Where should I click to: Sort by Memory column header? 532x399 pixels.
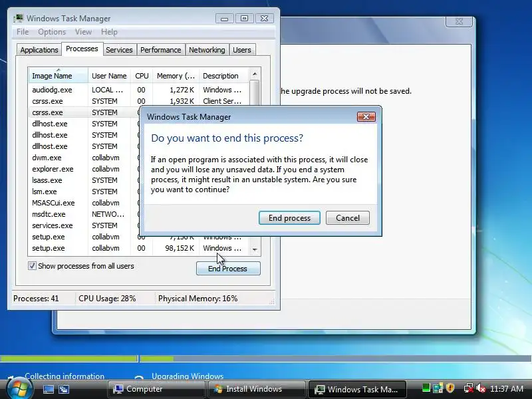(176, 76)
